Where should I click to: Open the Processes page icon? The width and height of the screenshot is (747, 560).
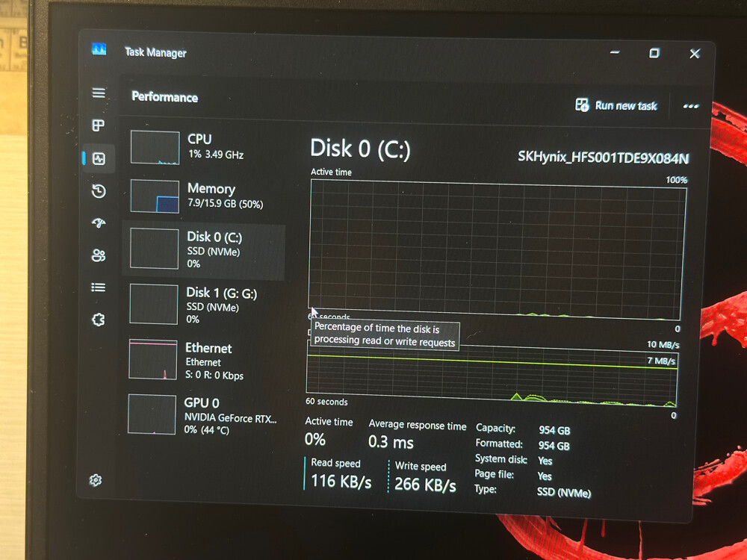pyautogui.click(x=98, y=125)
